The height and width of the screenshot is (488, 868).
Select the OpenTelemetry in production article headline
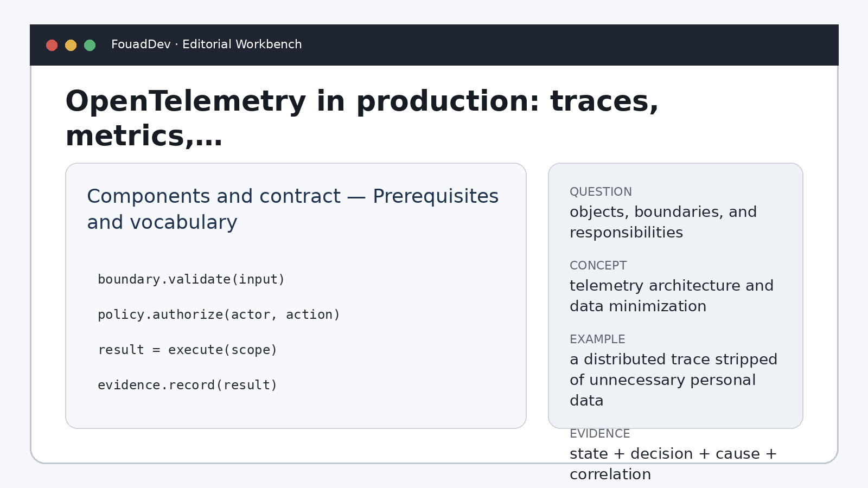tap(362, 118)
